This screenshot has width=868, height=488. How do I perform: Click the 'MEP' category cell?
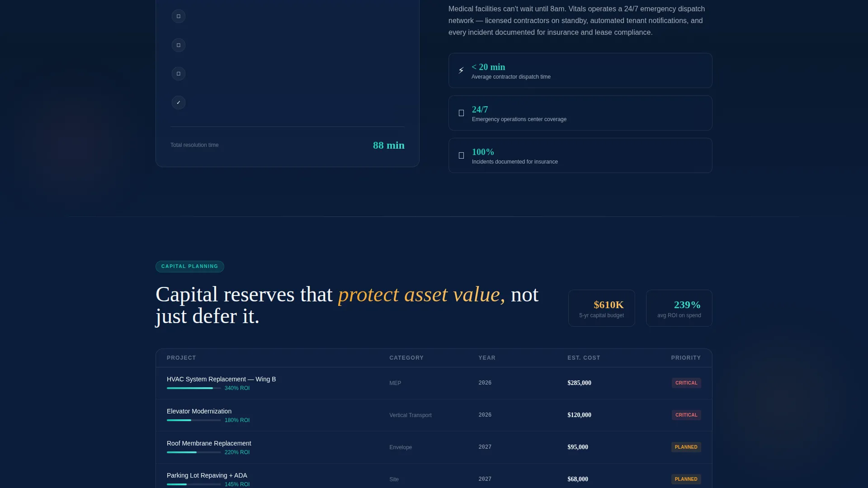[x=395, y=383]
